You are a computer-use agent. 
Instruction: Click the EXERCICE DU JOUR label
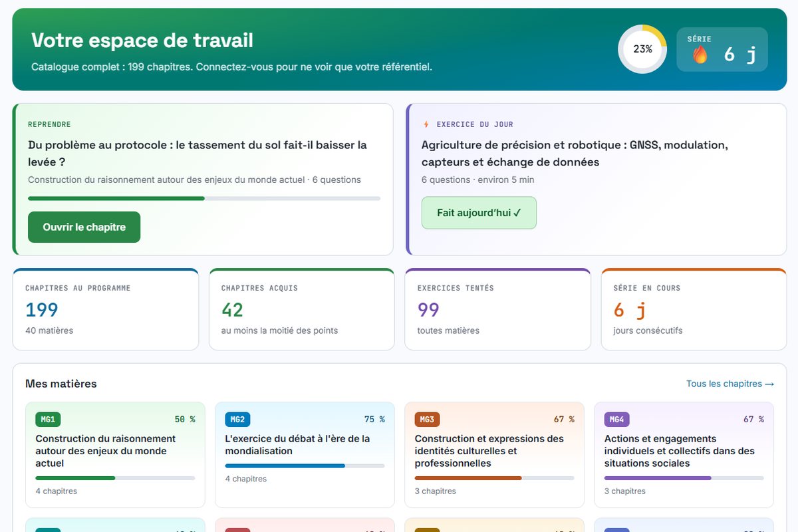tap(475, 124)
